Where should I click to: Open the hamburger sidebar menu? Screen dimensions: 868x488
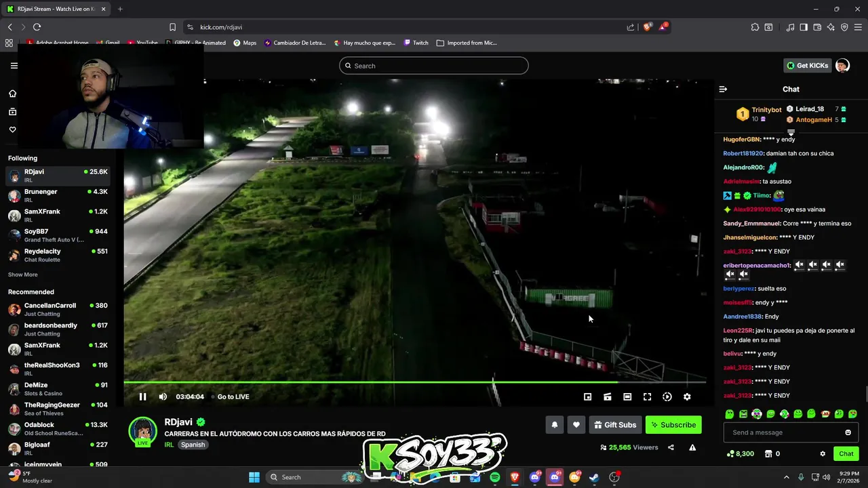click(14, 66)
